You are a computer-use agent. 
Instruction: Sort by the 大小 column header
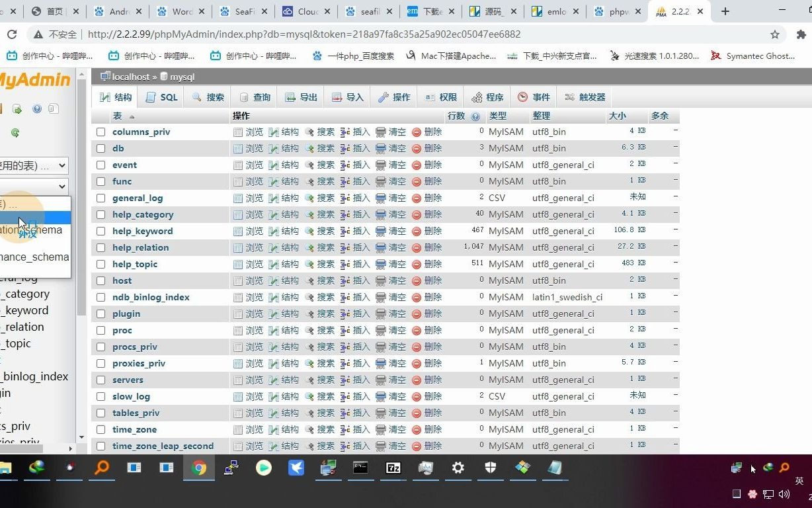tap(617, 116)
